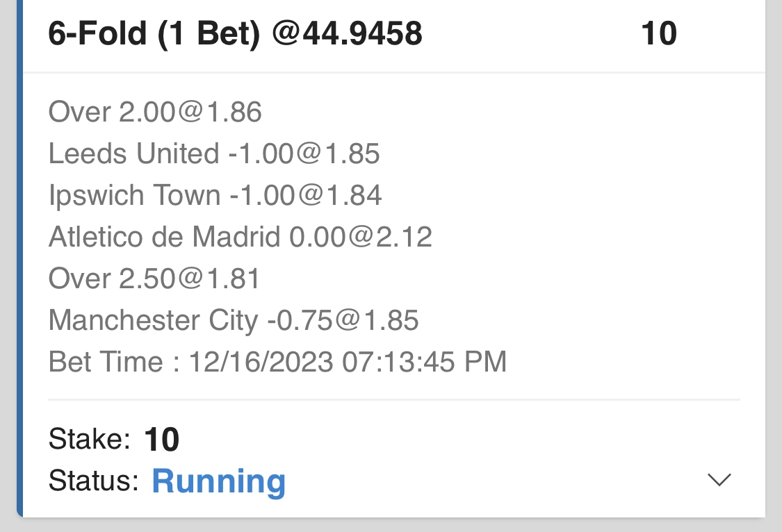Click the bold Stake value 10
This screenshot has width=782, height=532.
pos(161,440)
